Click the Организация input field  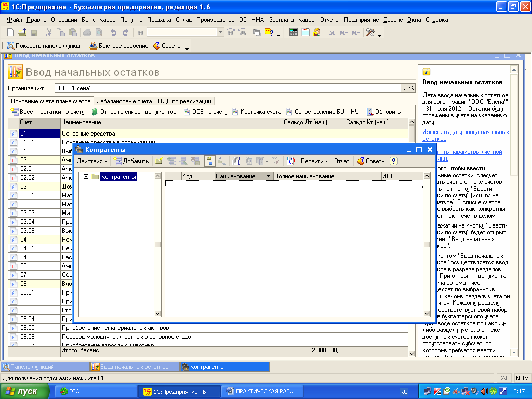[x=228, y=88]
